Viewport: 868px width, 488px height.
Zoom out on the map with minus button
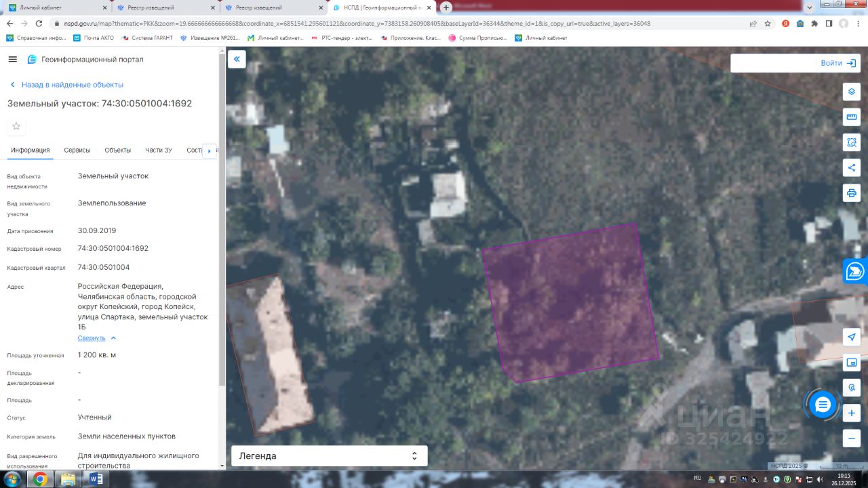tap(852, 438)
